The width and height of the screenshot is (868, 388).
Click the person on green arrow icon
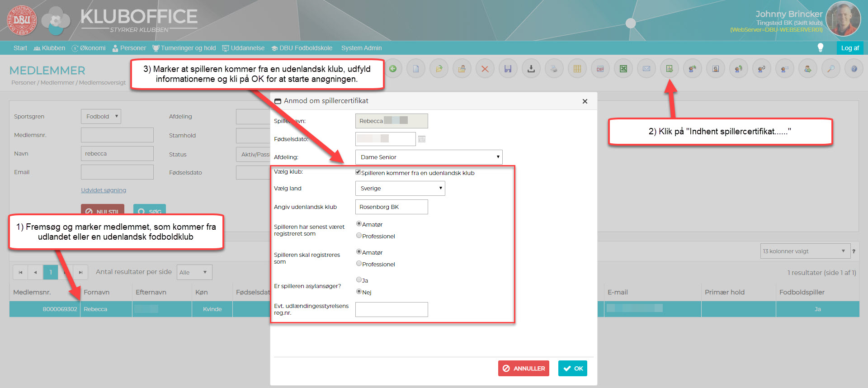[808, 69]
